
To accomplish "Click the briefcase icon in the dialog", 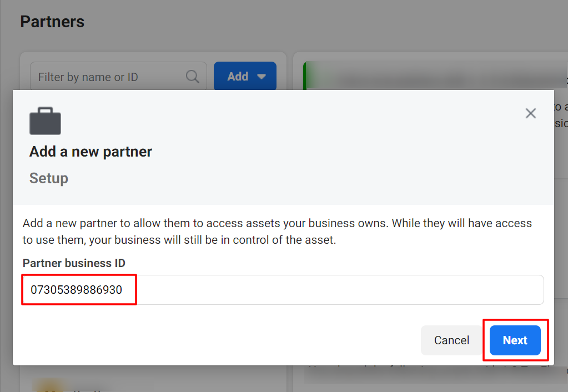I will point(46,120).
